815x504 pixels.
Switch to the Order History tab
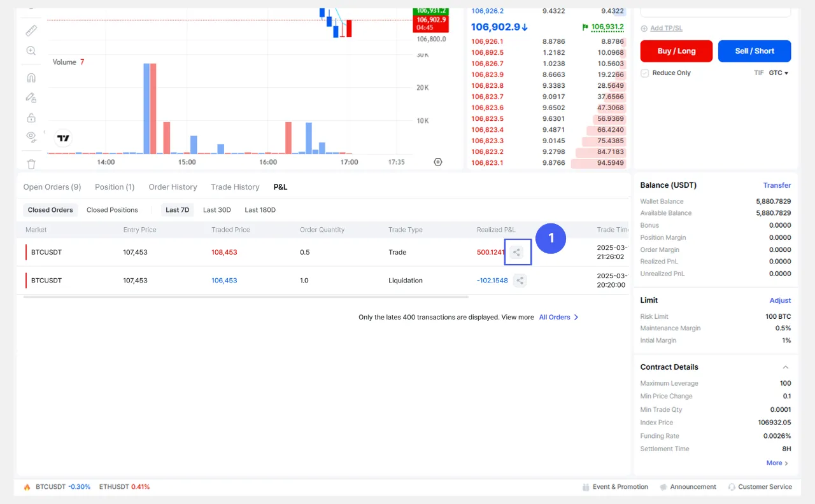[x=173, y=187]
